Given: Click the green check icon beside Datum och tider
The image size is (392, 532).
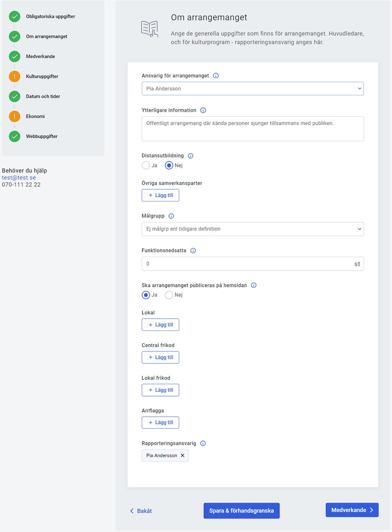Looking at the screenshot, I should [x=15, y=96].
